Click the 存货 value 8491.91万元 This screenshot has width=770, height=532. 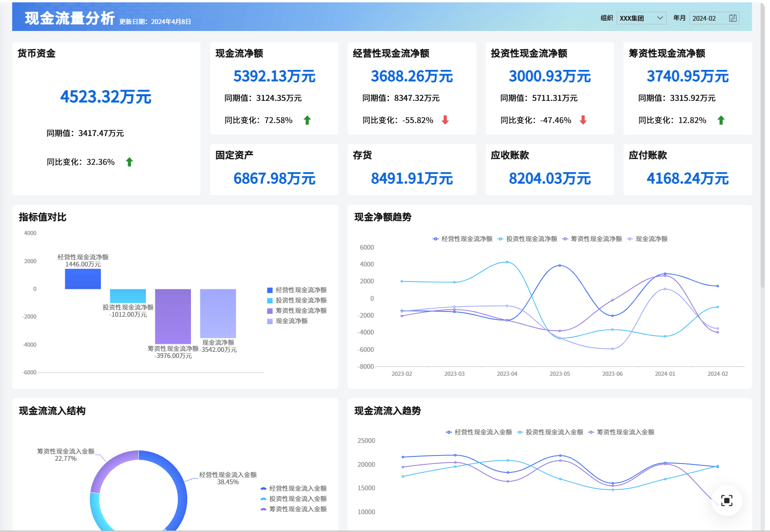[x=412, y=178]
